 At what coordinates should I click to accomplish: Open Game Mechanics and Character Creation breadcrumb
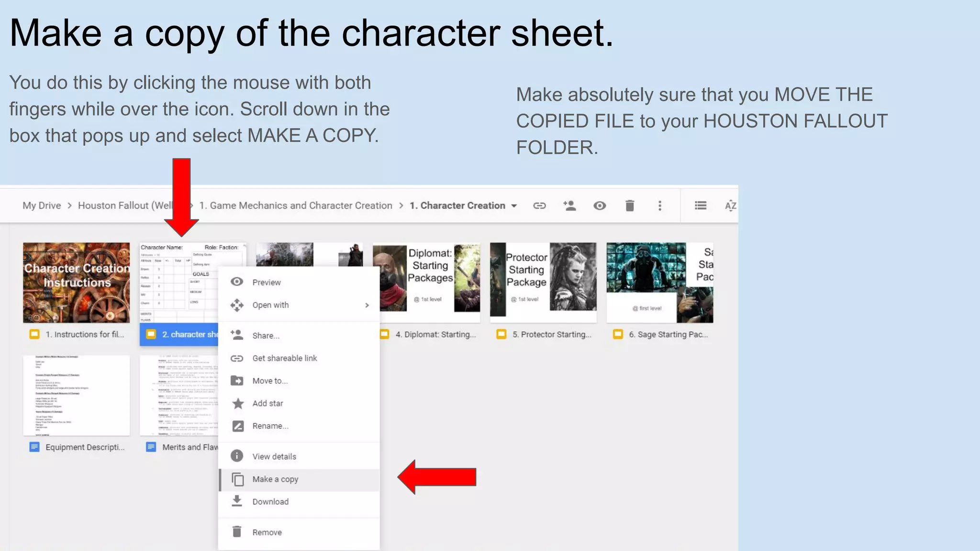coord(296,206)
